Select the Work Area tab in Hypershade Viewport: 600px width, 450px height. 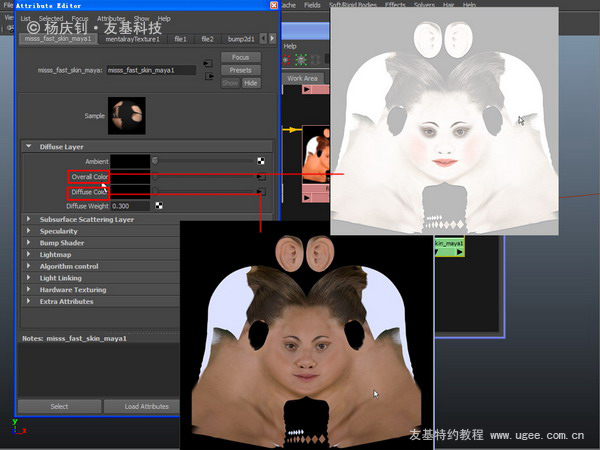coord(302,78)
